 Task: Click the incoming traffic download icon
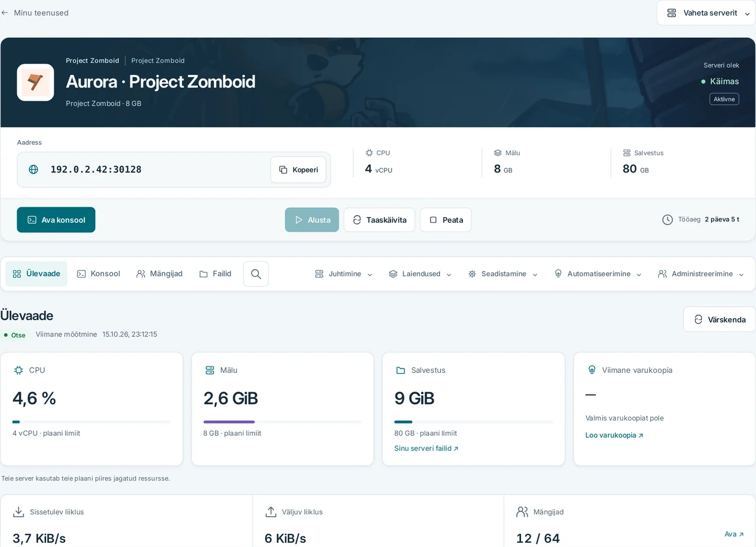point(19,512)
